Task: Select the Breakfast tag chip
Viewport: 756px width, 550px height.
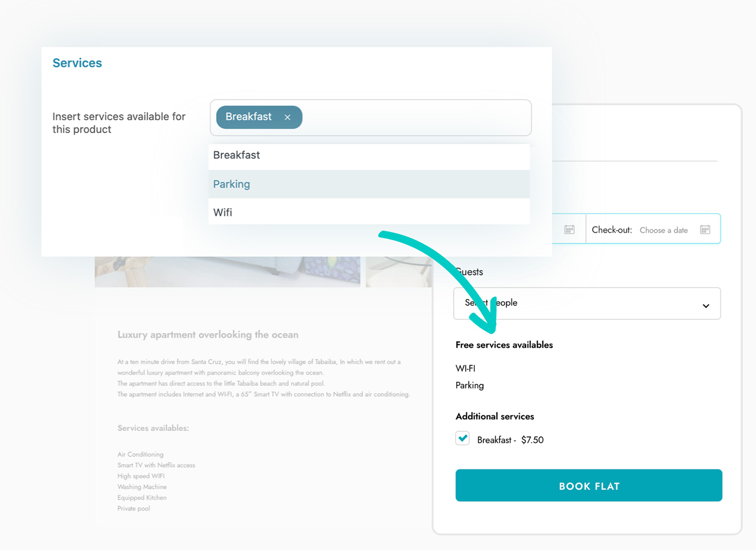Action: pyautogui.click(x=248, y=117)
